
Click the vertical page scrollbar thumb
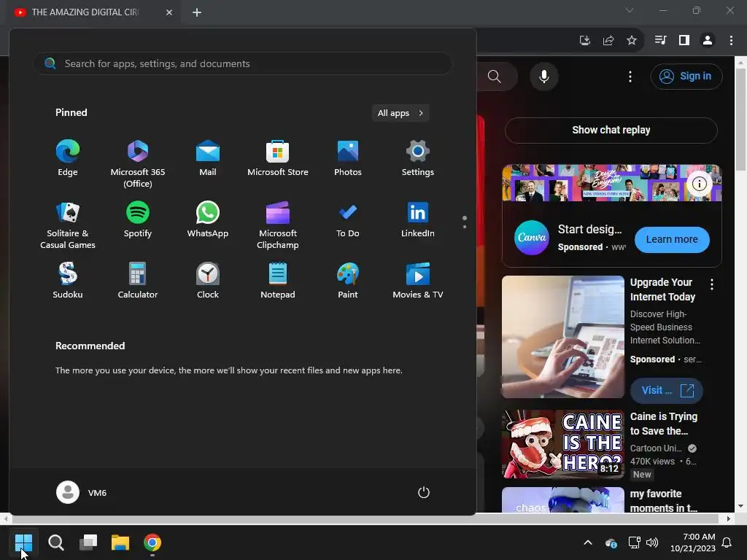click(x=740, y=119)
